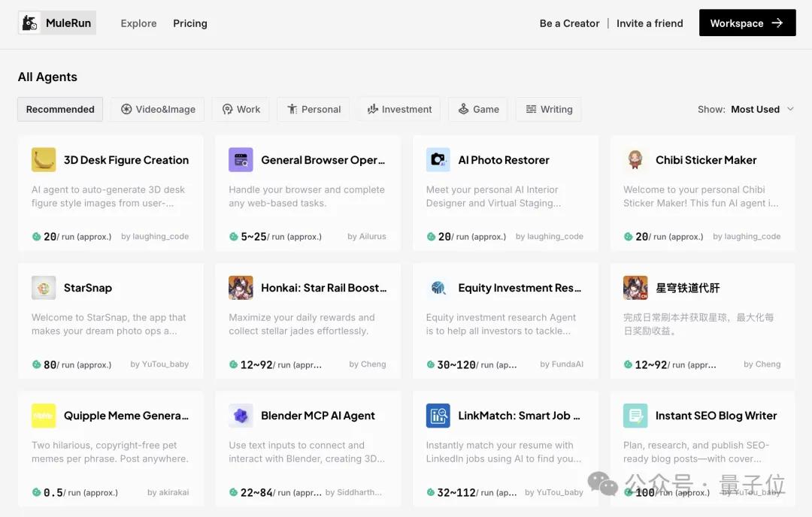Screen dimensions: 812x517
Task: Click author 'by akirakai' on the Quipple card
Action: 168,492
